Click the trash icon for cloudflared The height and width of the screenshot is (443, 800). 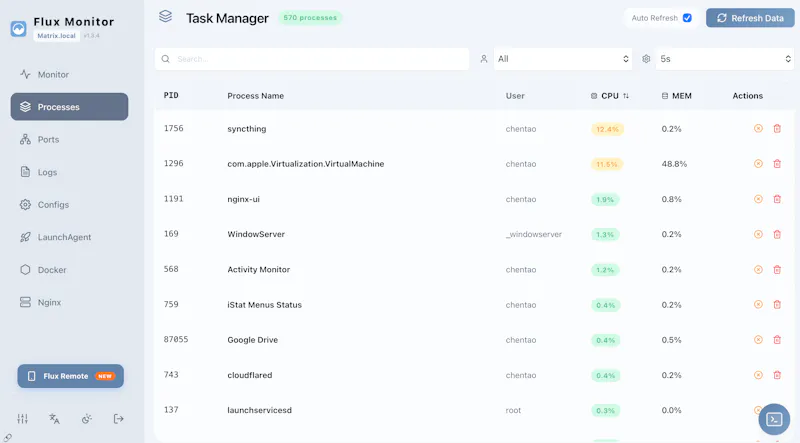click(777, 375)
